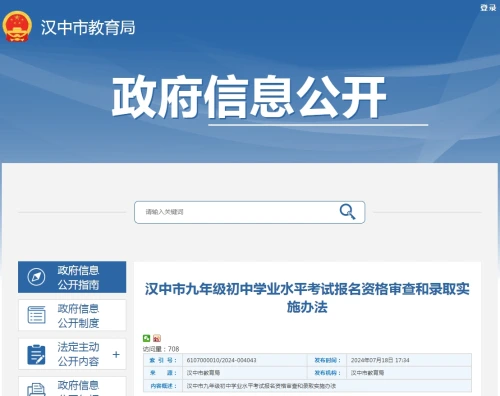Screen dimensions: 500x396
Task: Click the Weibo share icon
Action: pos(157,338)
